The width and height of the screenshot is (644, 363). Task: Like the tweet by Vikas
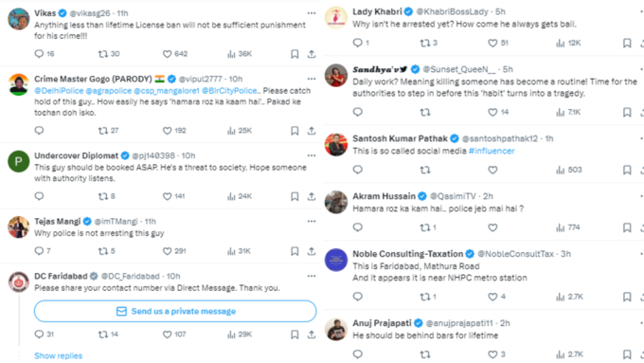tap(168, 54)
